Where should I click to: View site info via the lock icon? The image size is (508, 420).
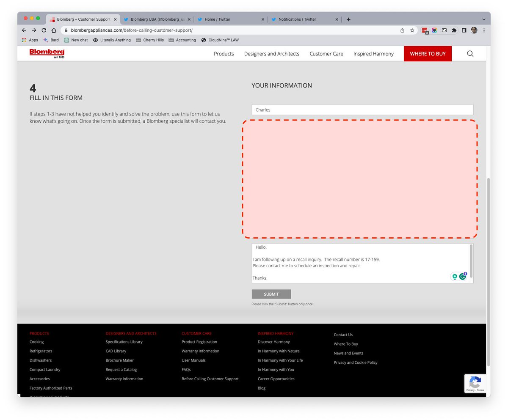pos(66,30)
